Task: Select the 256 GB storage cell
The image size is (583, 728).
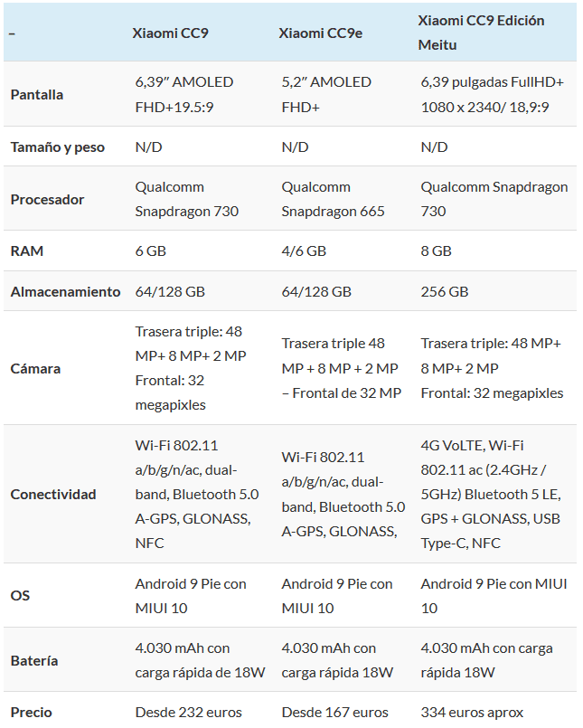Action: (x=445, y=291)
